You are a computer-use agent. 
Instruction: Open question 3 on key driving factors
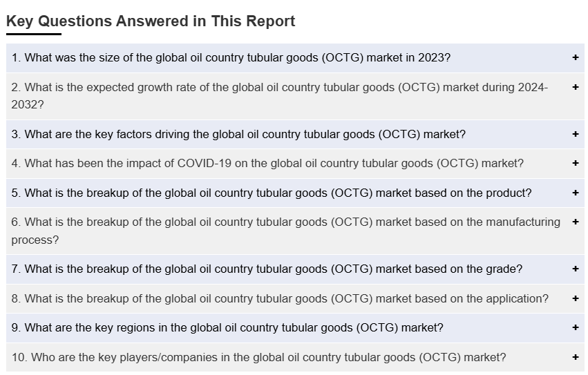(x=238, y=135)
